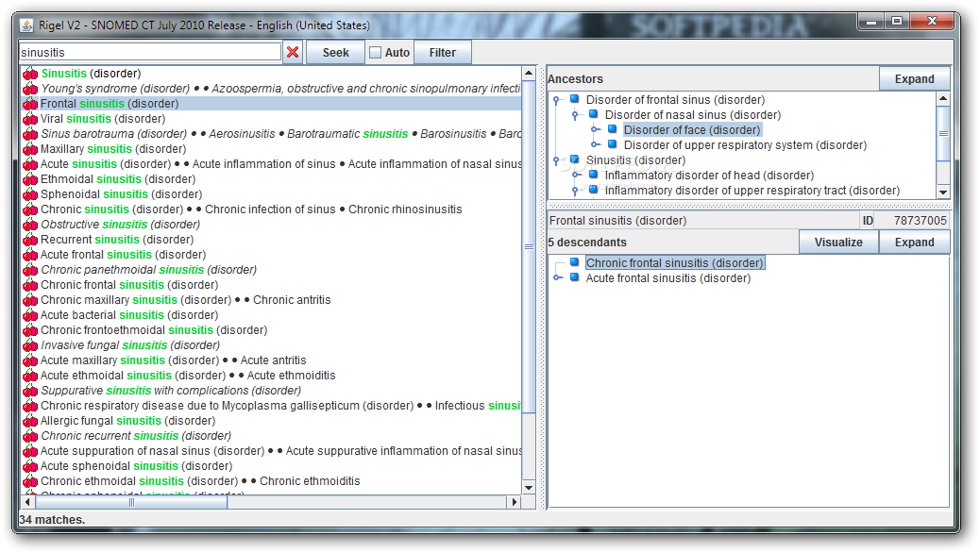Image resolution: width=980 pixels, height=553 pixels.
Task: Toggle the Inflammatory disorder of head node
Action: click(576, 175)
